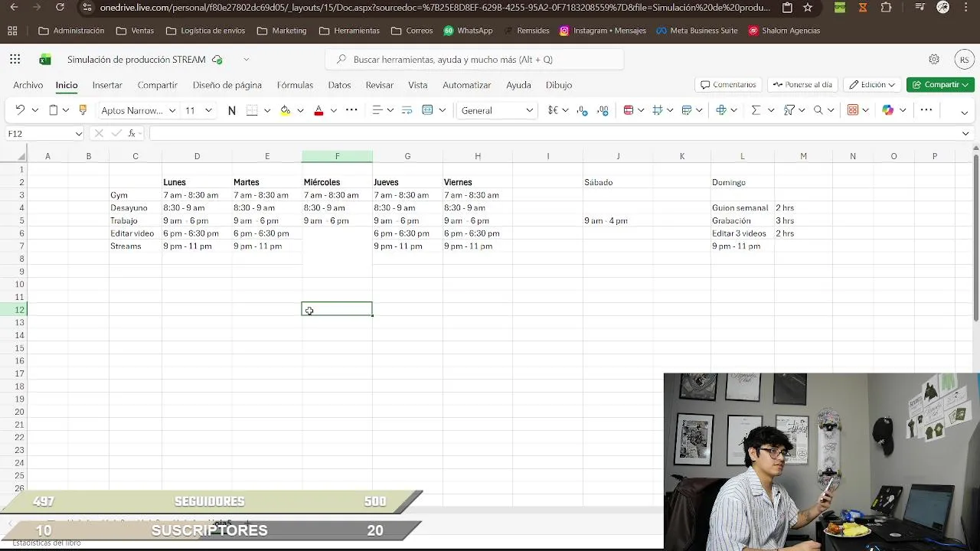Screen dimensions: 980x551
Task: Click the Paste clipboard icon
Action: 53,110
